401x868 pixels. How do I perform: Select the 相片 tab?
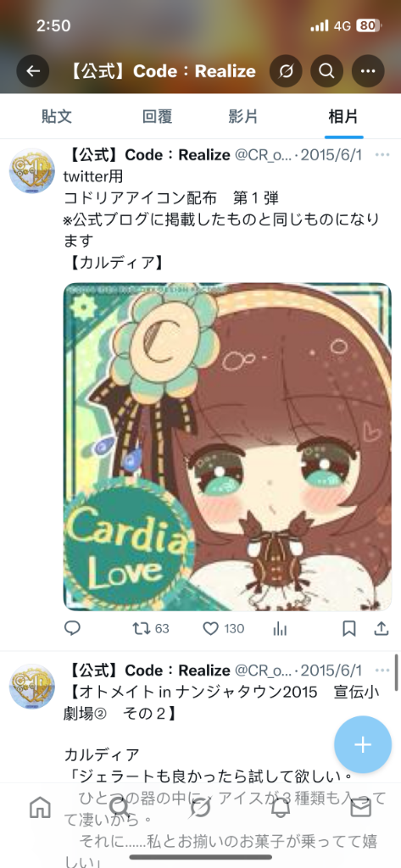(343, 116)
